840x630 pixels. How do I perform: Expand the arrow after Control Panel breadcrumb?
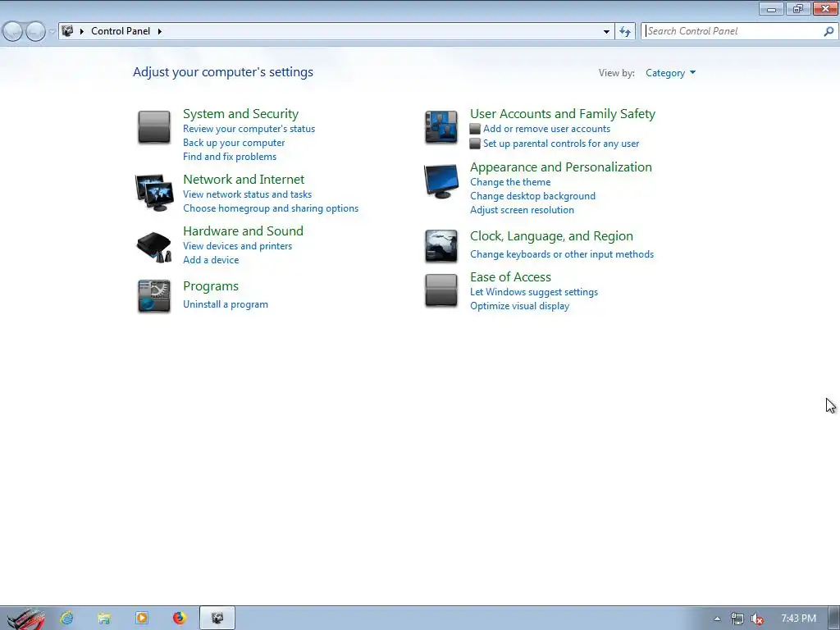click(160, 31)
